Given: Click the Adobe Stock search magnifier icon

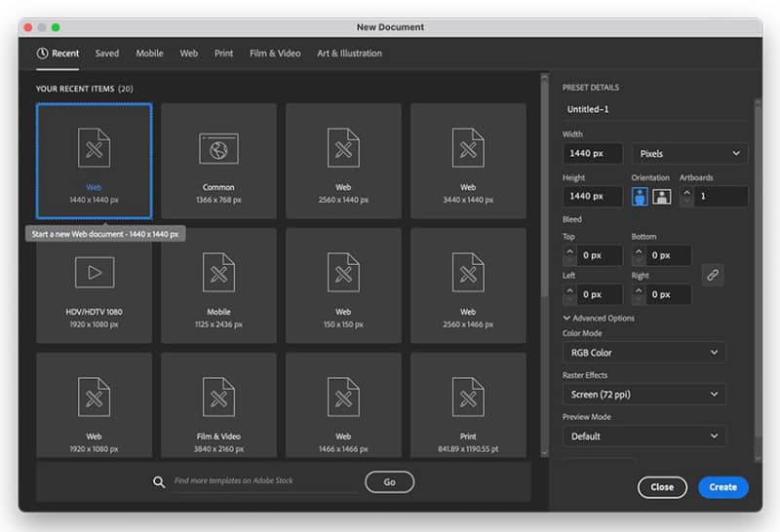Looking at the screenshot, I should tap(159, 481).
